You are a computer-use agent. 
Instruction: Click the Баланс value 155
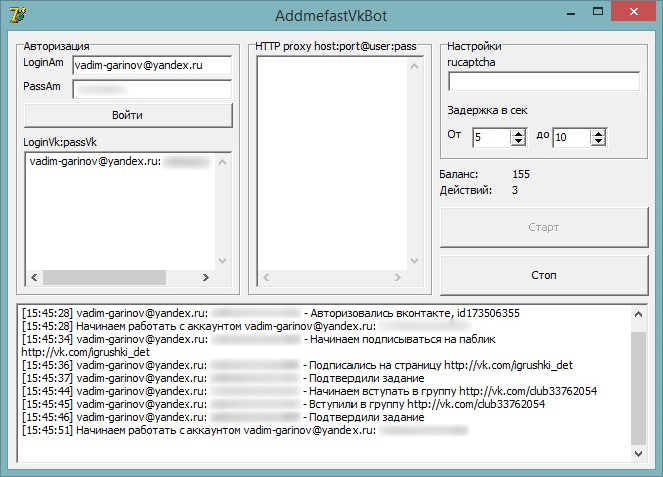[521, 174]
